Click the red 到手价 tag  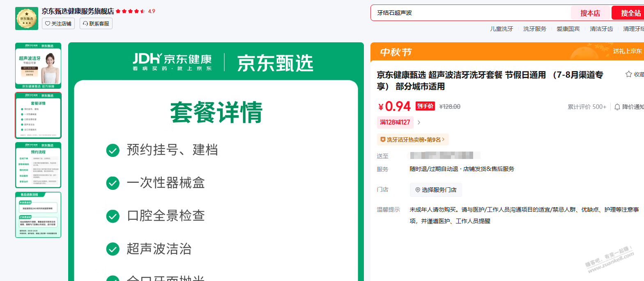point(425,106)
